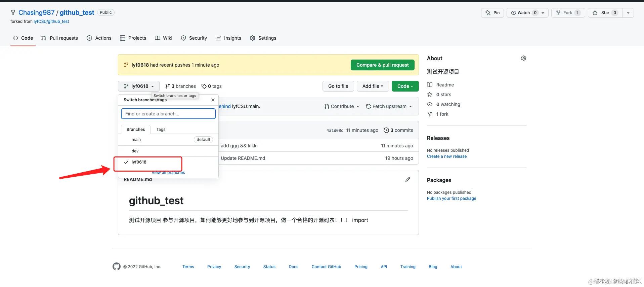This screenshot has width=644, height=287.
Task: Open the Security tab
Action: (x=194, y=38)
